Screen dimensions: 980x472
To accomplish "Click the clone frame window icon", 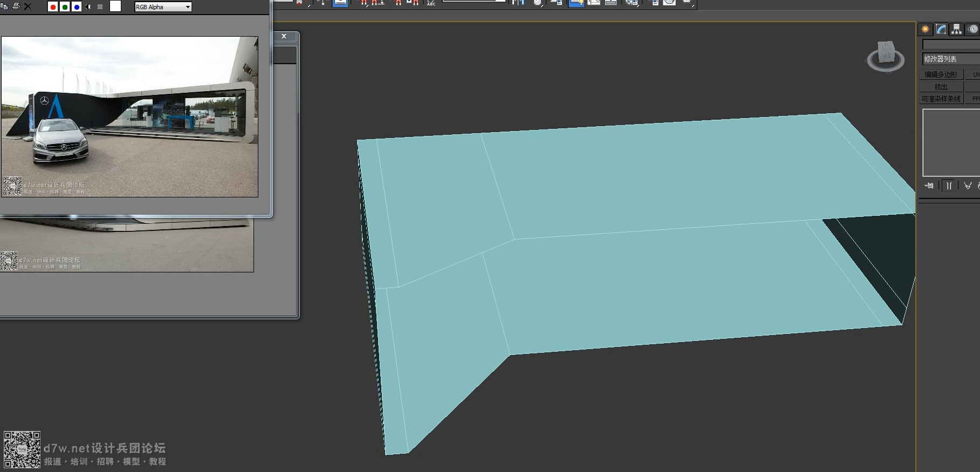I will tap(4, 6).
